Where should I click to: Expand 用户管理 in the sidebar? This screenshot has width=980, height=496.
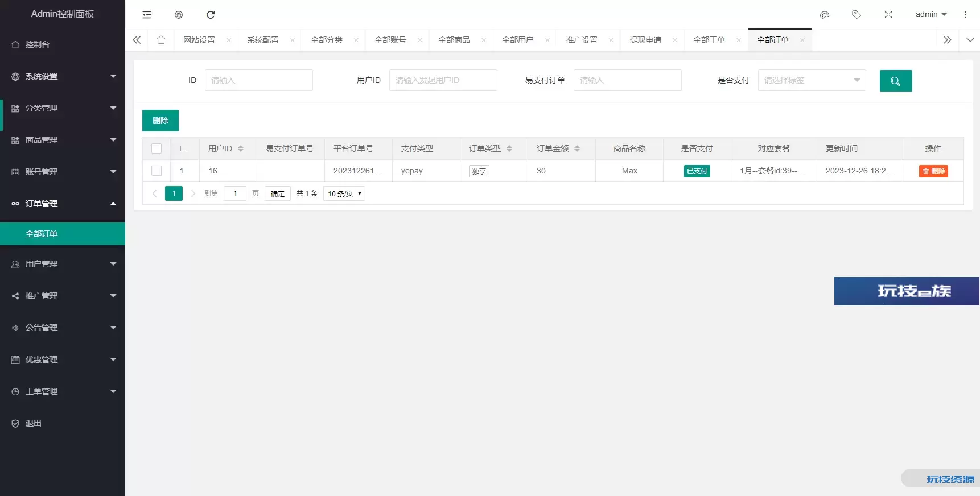63,264
